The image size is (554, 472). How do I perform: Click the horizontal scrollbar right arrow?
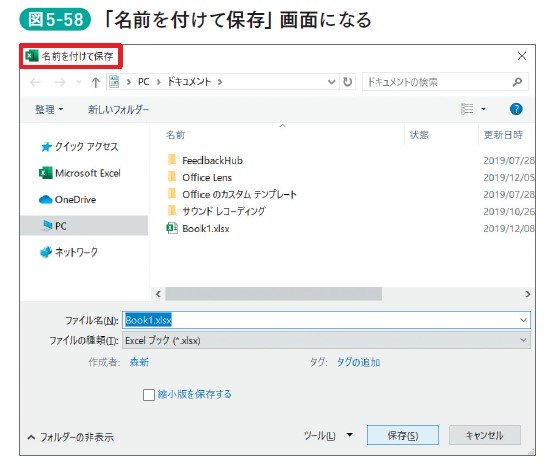tap(528, 294)
